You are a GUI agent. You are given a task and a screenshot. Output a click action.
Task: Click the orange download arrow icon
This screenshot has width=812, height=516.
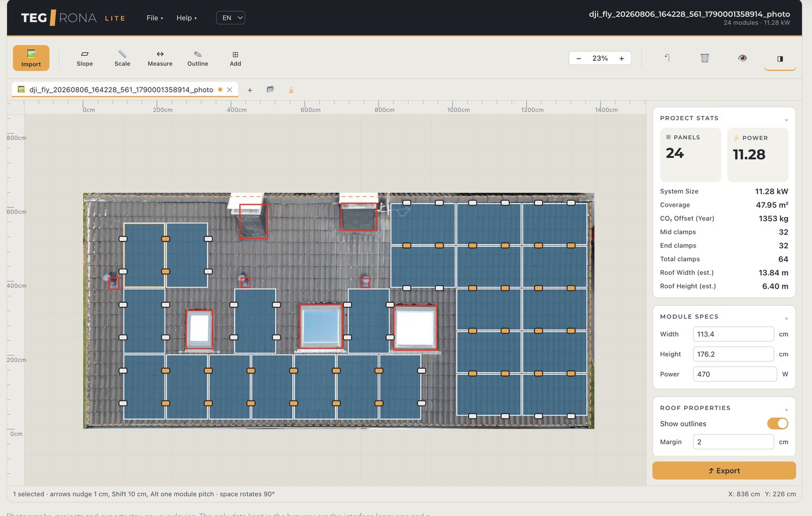click(291, 90)
